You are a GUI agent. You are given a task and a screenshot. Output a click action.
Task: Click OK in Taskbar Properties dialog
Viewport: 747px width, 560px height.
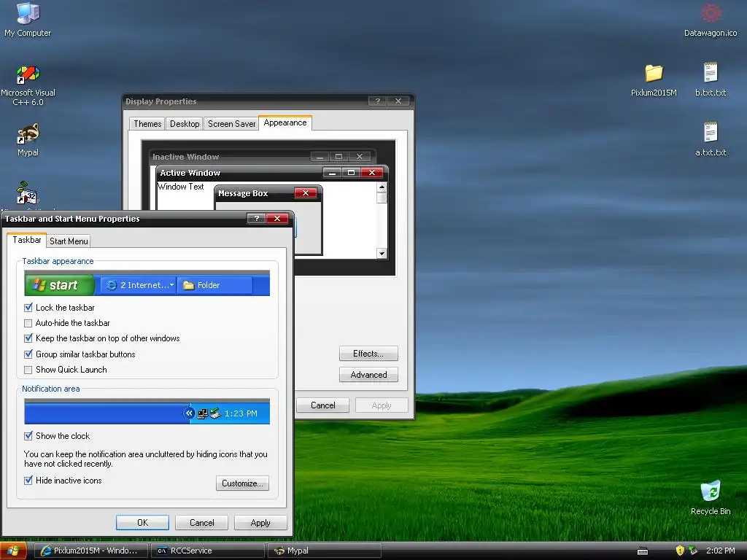[x=142, y=522]
